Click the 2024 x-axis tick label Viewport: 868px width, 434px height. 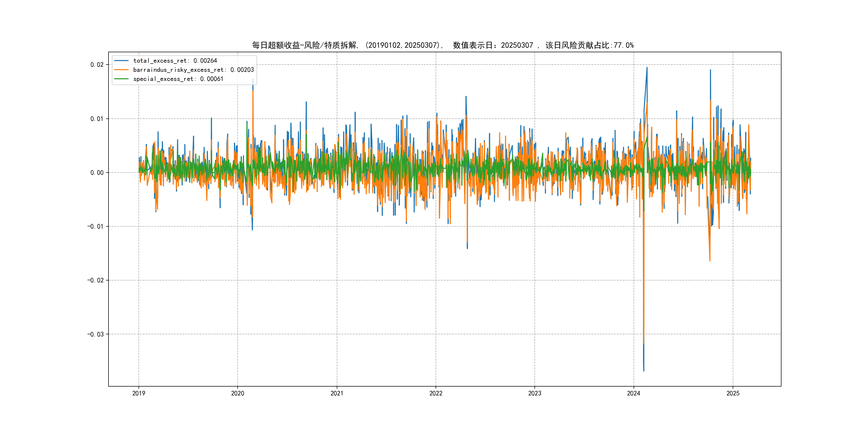click(x=634, y=393)
